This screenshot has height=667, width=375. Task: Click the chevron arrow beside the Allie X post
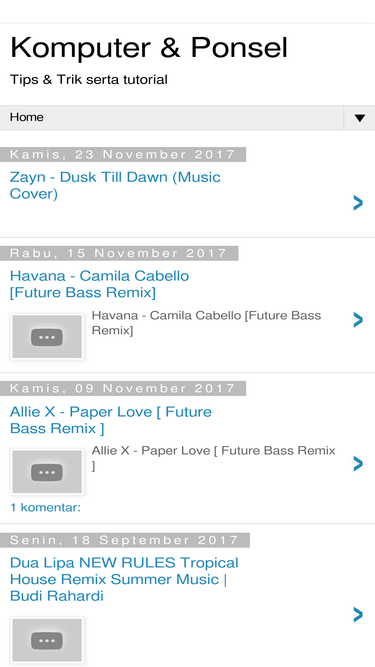358,463
